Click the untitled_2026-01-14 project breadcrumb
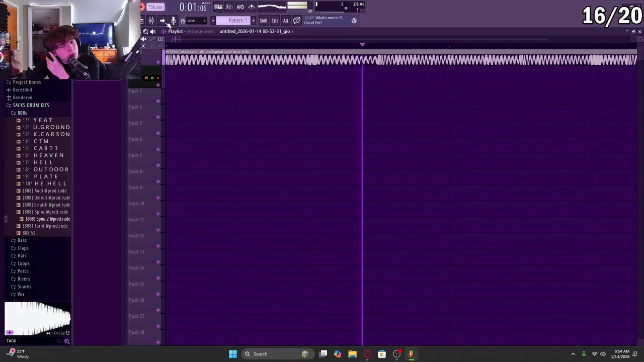The height and width of the screenshot is (362, 644). pos(255,31)
